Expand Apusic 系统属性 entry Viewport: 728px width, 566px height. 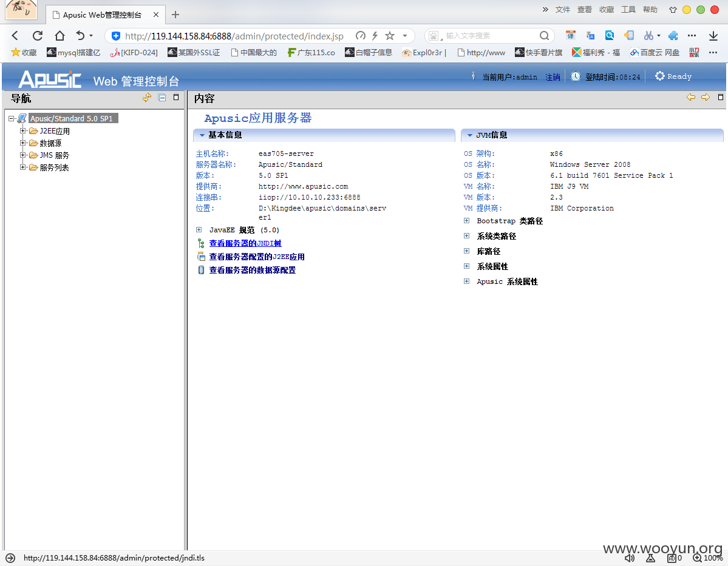tap(466, 281)
